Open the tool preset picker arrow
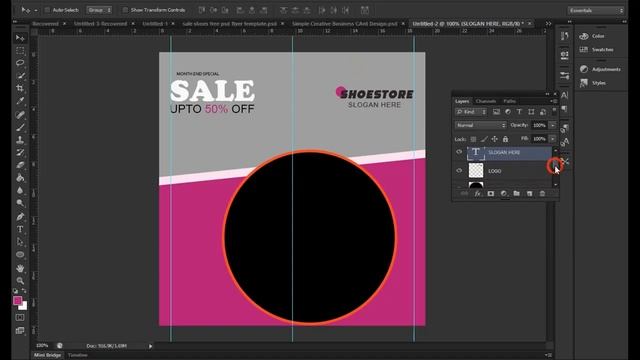The width and height of the screenshot is (640, 360). 36,10
